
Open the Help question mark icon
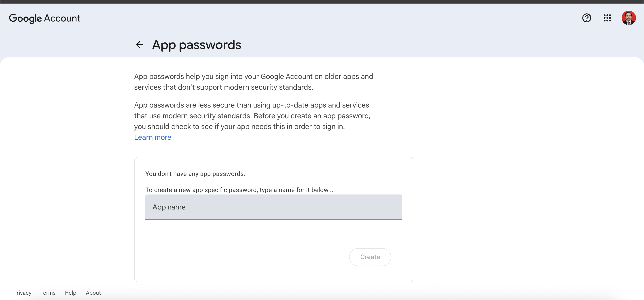point(587,18)
